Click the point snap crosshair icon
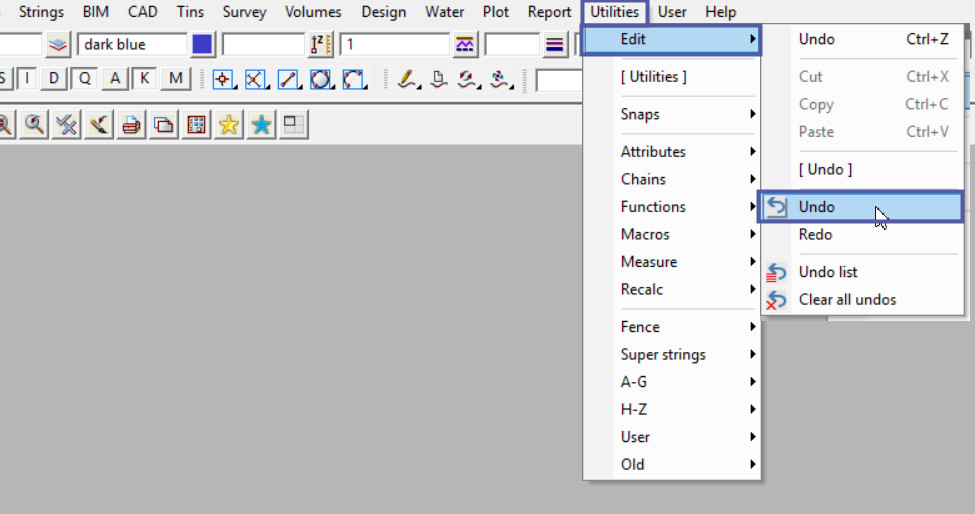 point(223,80)
